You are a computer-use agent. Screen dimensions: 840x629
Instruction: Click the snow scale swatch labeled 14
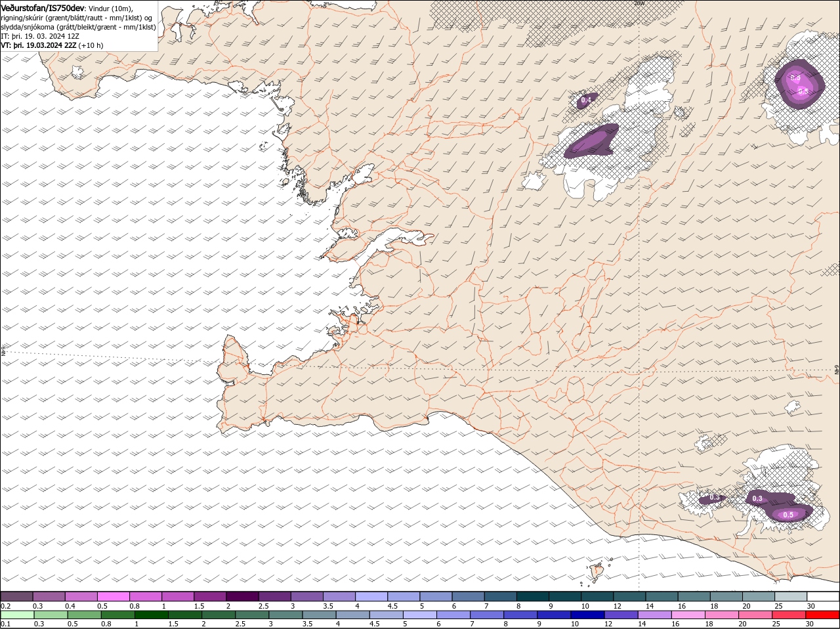pyautogui.click(x=661, y=596)
